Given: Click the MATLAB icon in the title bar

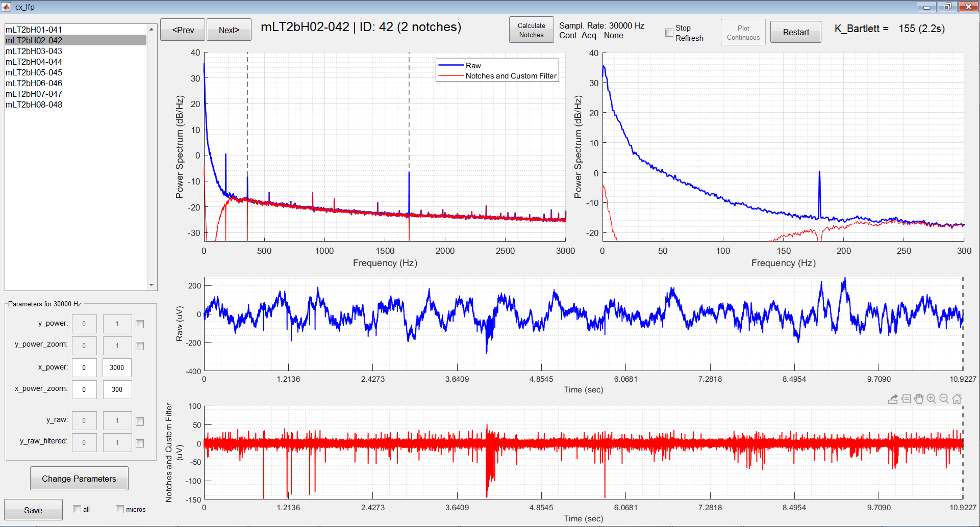Looking at the screenshot, I should point(7,7).
